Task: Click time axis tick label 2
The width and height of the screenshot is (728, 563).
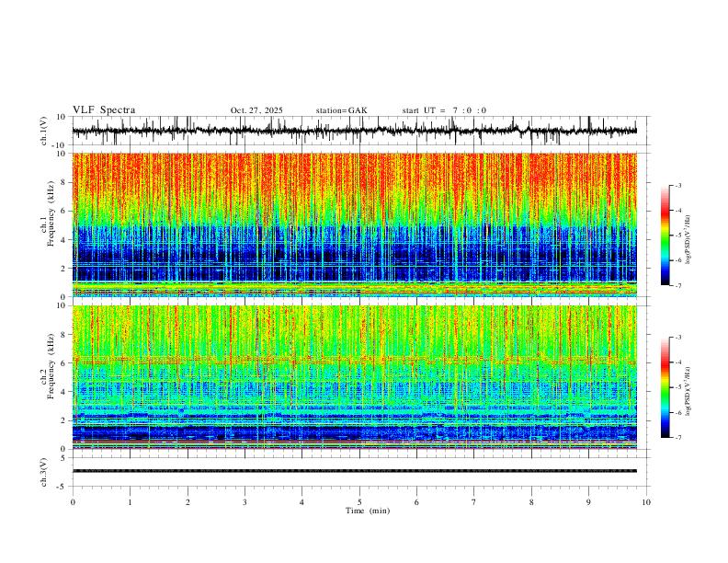Action: [x=188, y=502]
